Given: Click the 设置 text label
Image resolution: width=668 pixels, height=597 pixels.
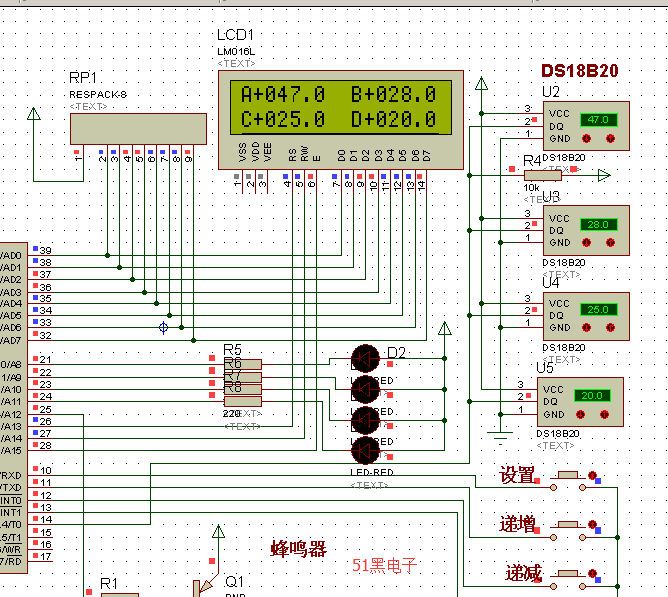Looking at the screenshot, I should (x=517, y=475).
